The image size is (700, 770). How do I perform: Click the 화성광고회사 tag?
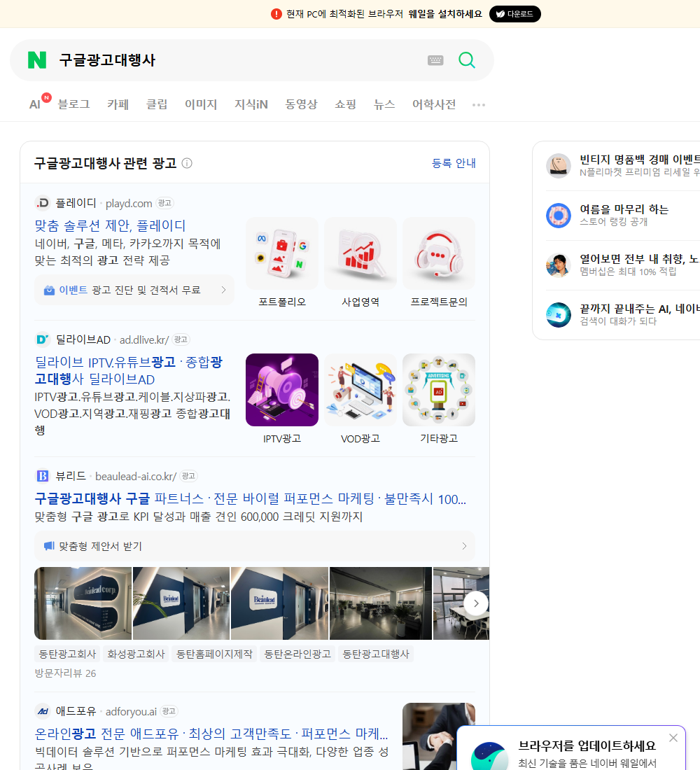click(136, 654)
